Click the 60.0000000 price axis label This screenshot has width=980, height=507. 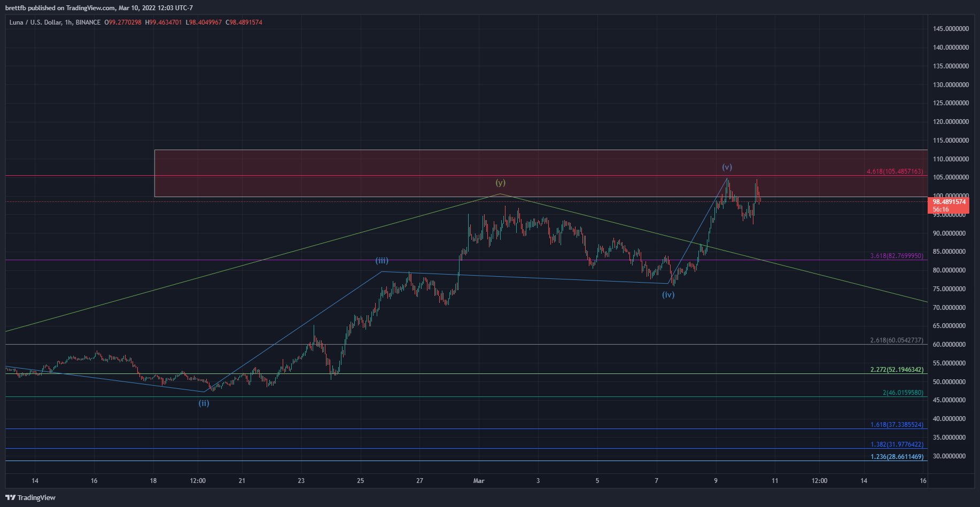point(949,345)
